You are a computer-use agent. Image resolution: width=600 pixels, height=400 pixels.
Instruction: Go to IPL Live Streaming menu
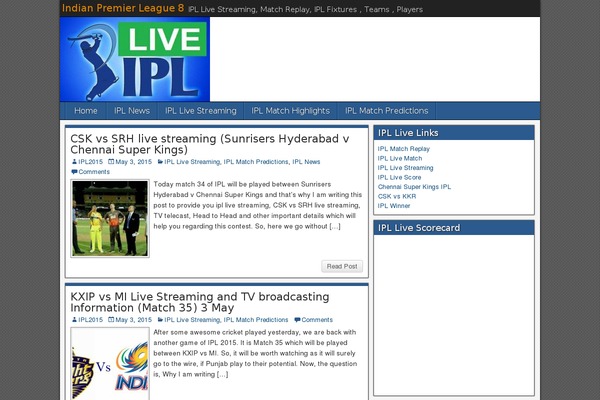201,111
